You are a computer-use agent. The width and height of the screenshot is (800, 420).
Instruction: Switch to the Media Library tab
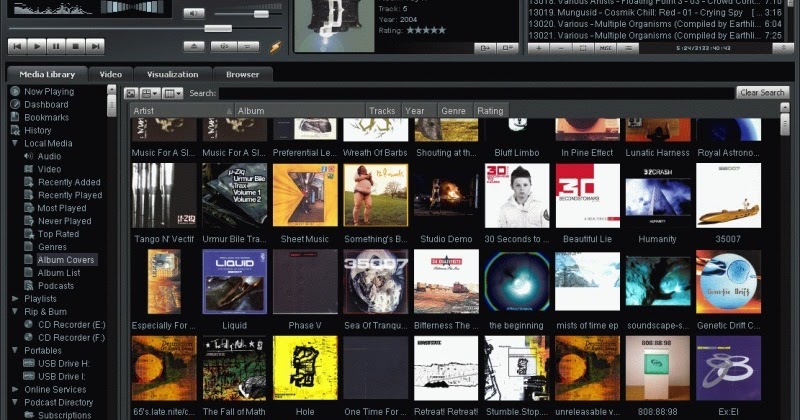(47, 75)
